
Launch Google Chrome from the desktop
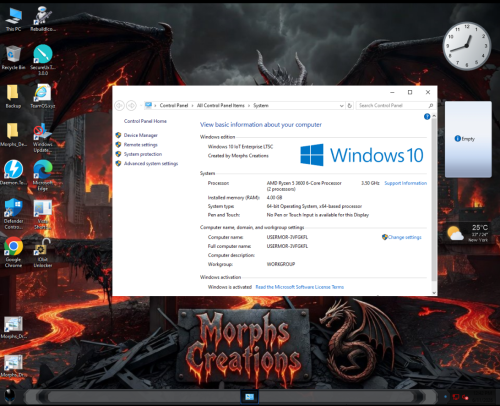point(13,252)
